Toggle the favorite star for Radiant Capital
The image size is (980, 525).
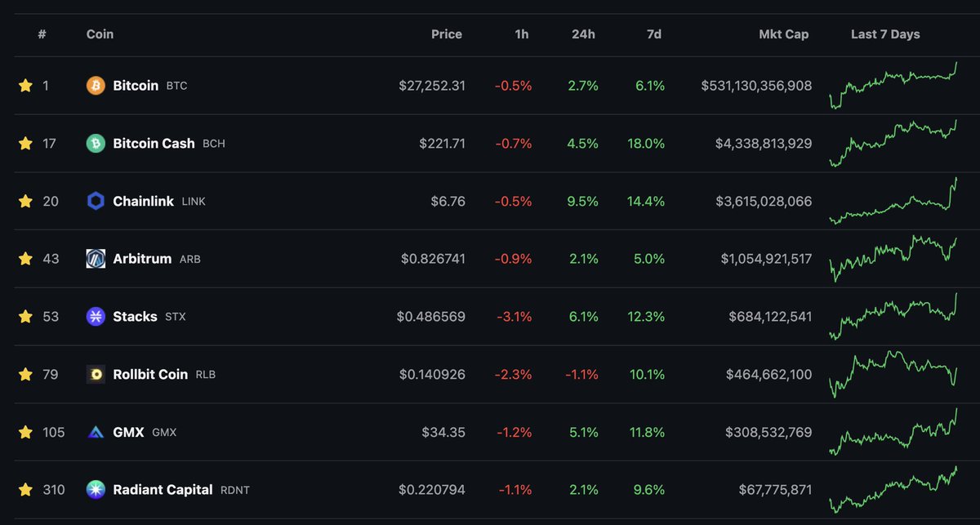[x=25, y=490]
